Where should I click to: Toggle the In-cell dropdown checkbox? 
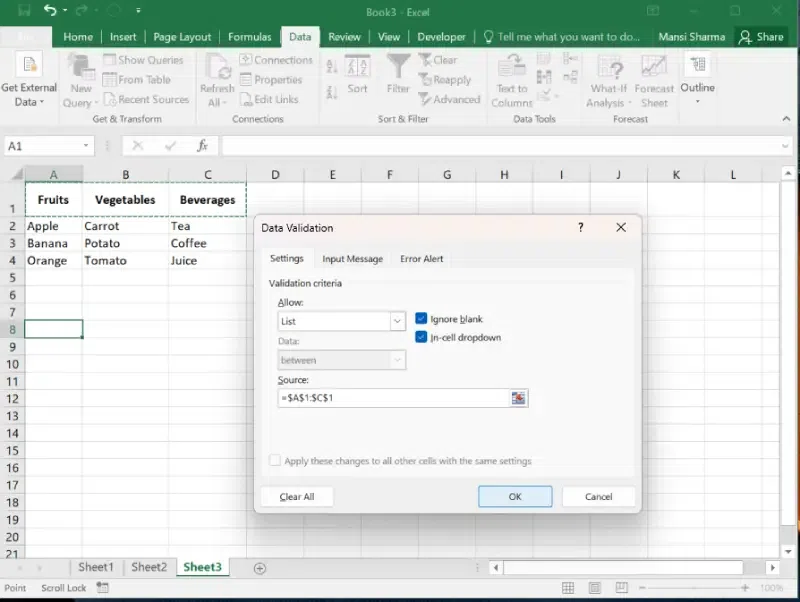tap(421, 337)
